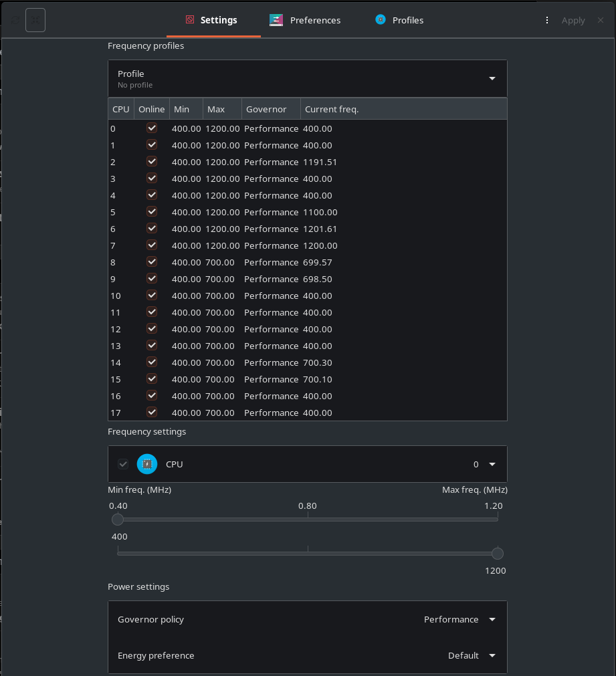Image resolution: width=616 pixels, height=676 pixels.
Task: Select current frequency 700.10 of CPU 15
Action: coord(318,379)
